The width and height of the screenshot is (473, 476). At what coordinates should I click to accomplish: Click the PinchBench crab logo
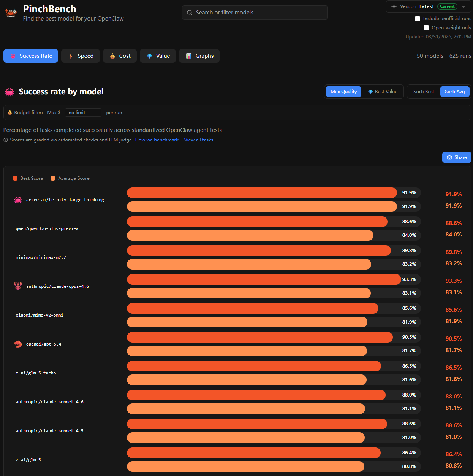pos(11,13)
